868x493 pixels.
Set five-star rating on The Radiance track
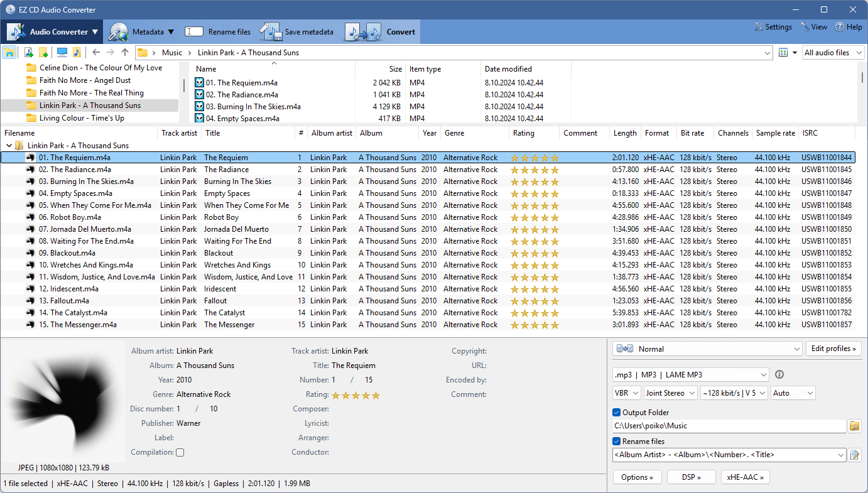pyautogui.click(x=555, y=169)
